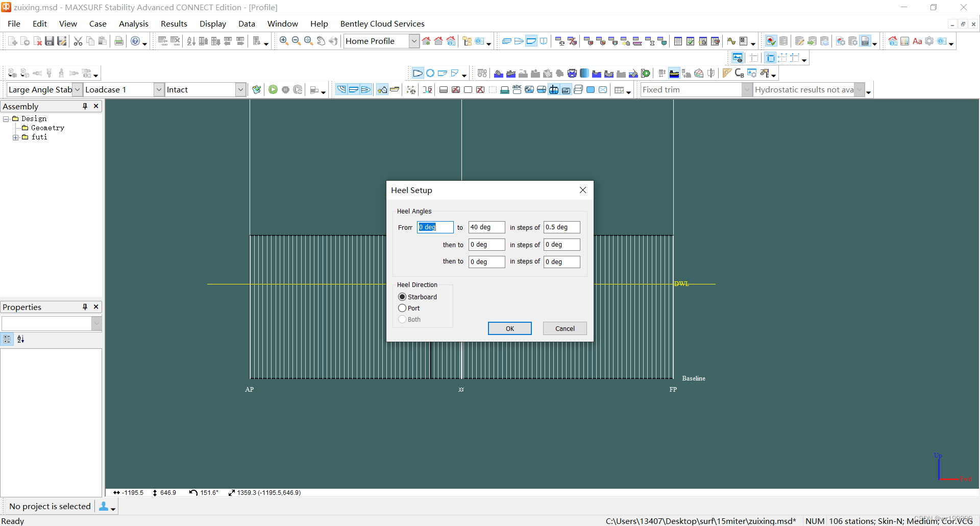Viewport: 980px width, 526px height.
Task: Open the Display menu
Action: coord(213,24)
